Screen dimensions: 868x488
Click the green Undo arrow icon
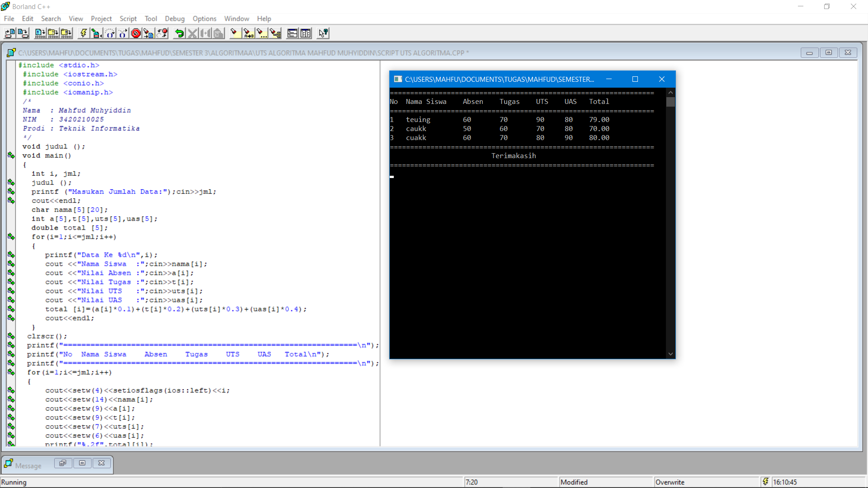click(x=179, y=33)
